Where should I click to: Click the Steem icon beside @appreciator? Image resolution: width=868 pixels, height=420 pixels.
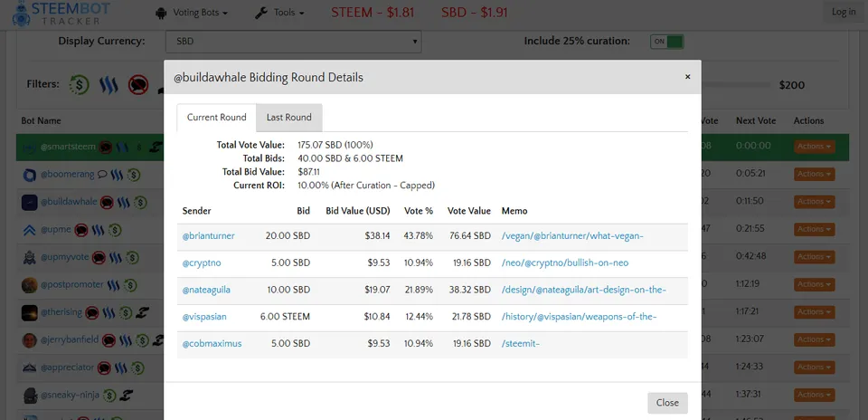point(120,367)
